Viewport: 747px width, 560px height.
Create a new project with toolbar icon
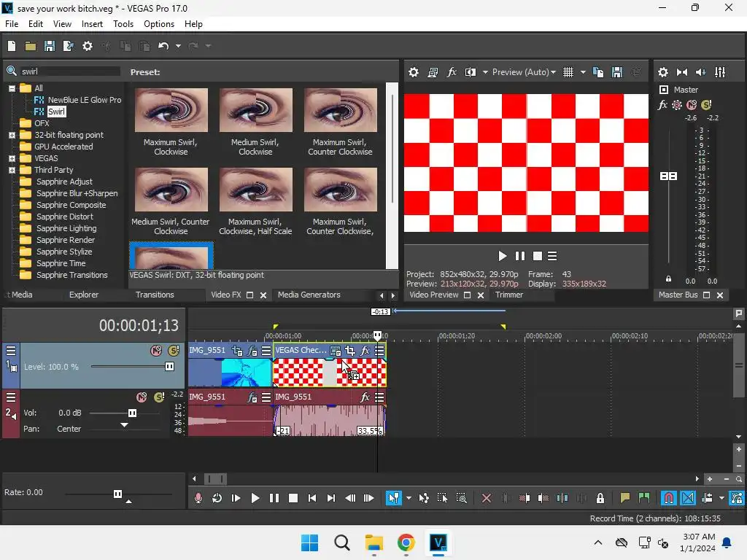pyautogui.click(x=12, y=46)
